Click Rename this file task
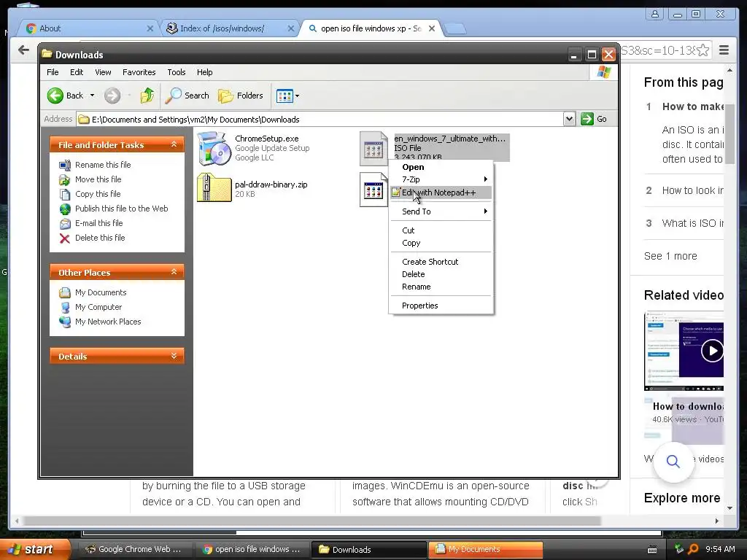Viewport: 747px width, 560px height. point(103,165)
